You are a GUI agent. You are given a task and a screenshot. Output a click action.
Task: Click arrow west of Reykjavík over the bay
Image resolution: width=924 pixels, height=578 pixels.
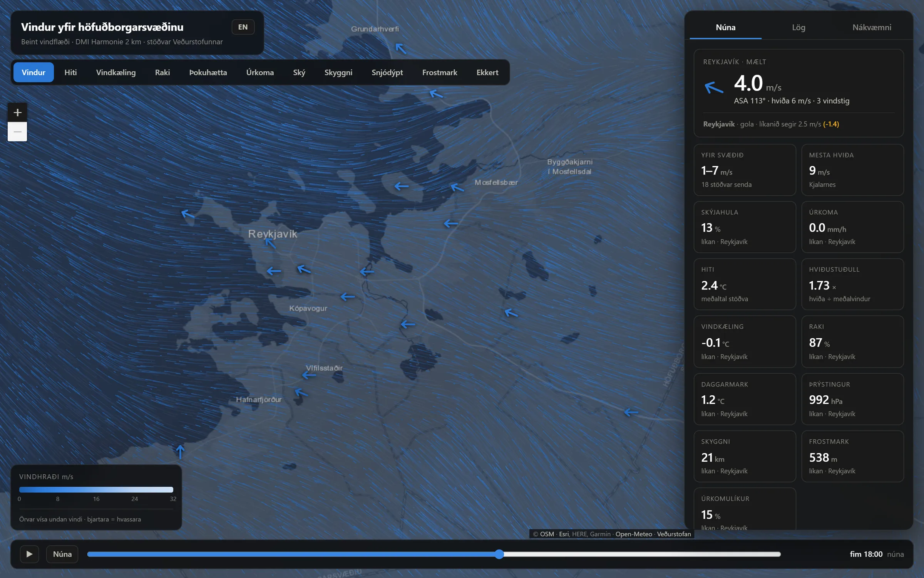tap(187, 213)
